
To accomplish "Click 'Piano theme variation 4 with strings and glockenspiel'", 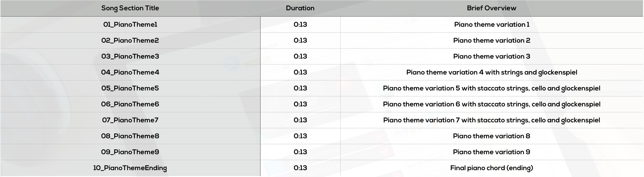I will (492, 72).
